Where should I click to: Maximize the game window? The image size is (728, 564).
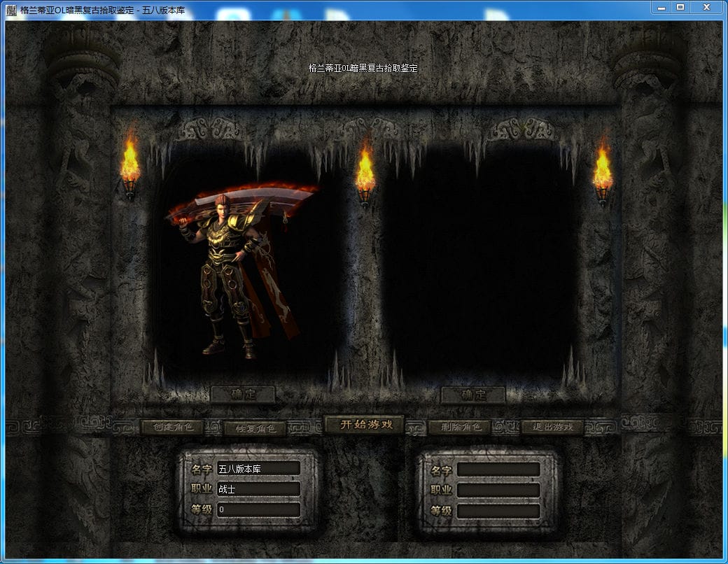pyautogui.click(x=680, y=7)
